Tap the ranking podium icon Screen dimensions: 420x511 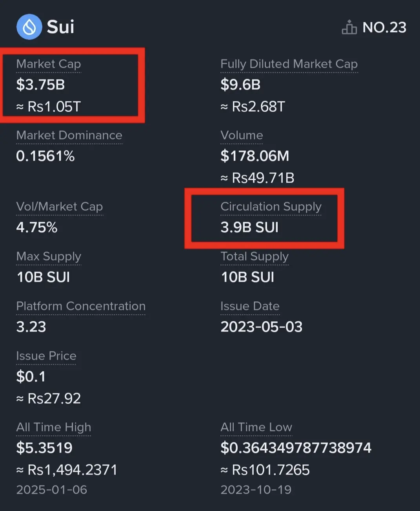349,27
